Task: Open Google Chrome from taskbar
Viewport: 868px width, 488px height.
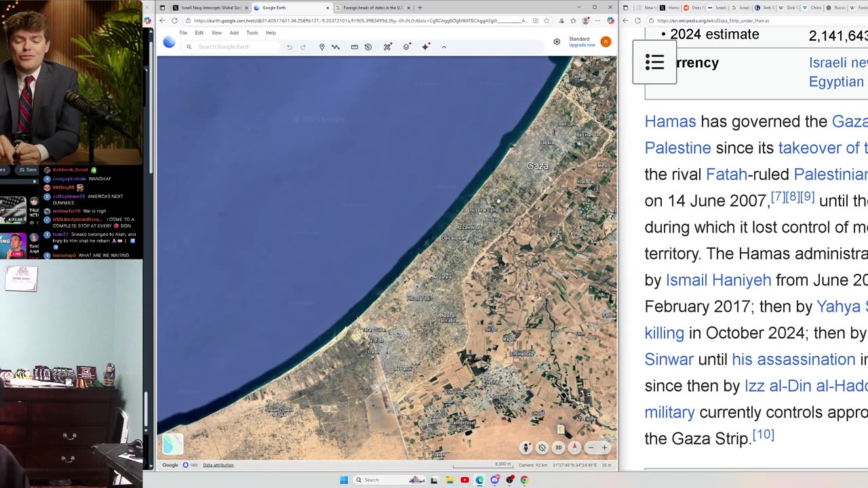Action: [524, 480]
